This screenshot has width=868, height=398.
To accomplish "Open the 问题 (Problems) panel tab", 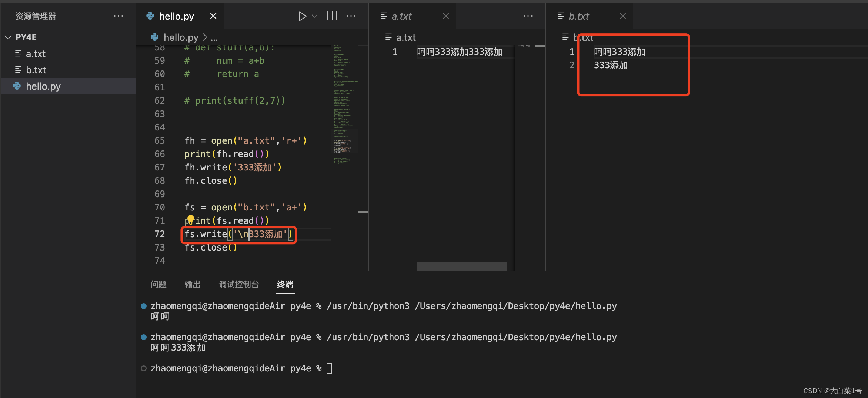I will point(158,284).
